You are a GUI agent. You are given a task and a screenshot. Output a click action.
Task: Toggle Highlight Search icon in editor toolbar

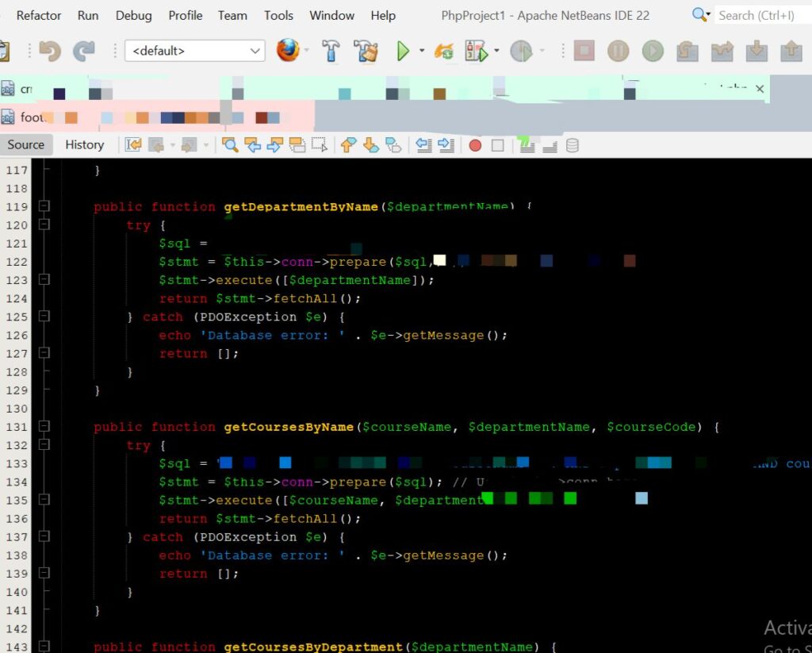point(297,145)
